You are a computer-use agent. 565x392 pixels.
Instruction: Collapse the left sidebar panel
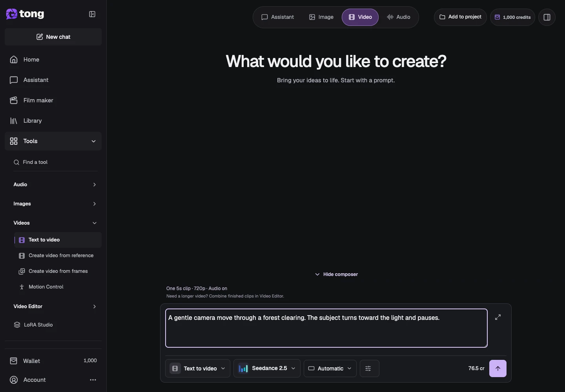coord(92,14)
